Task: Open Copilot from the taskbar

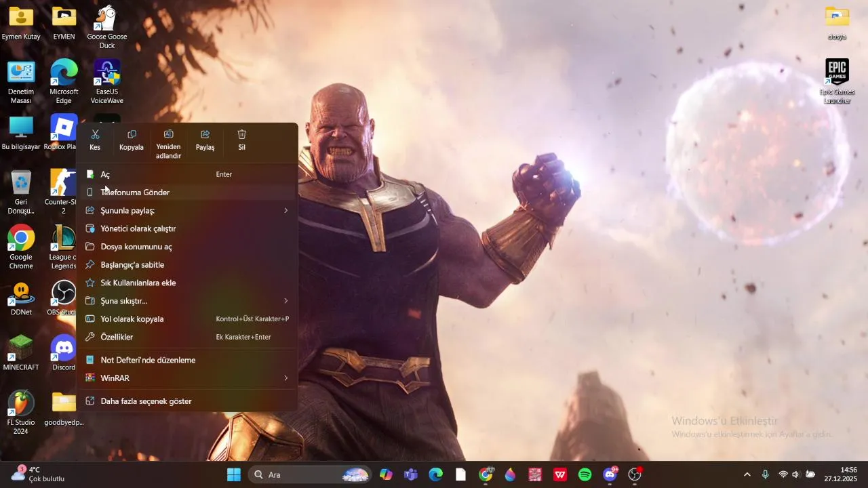Action: (x=386, y=474)
